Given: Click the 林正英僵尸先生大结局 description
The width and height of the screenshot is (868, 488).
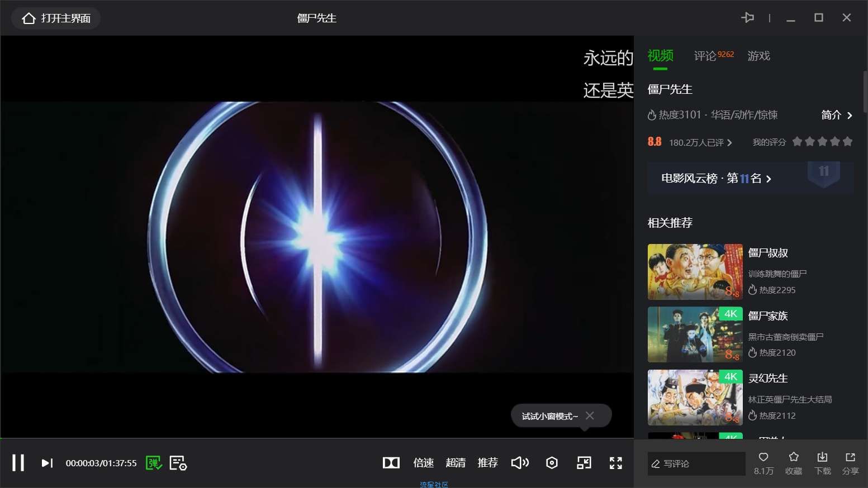Looking at the screenshot, I should [790, 399].
